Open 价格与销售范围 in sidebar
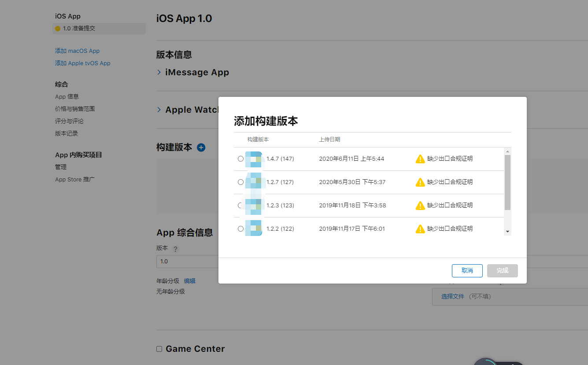Viewport: 588px width, 365px height. pyautogui.click(x=75, y=109)
